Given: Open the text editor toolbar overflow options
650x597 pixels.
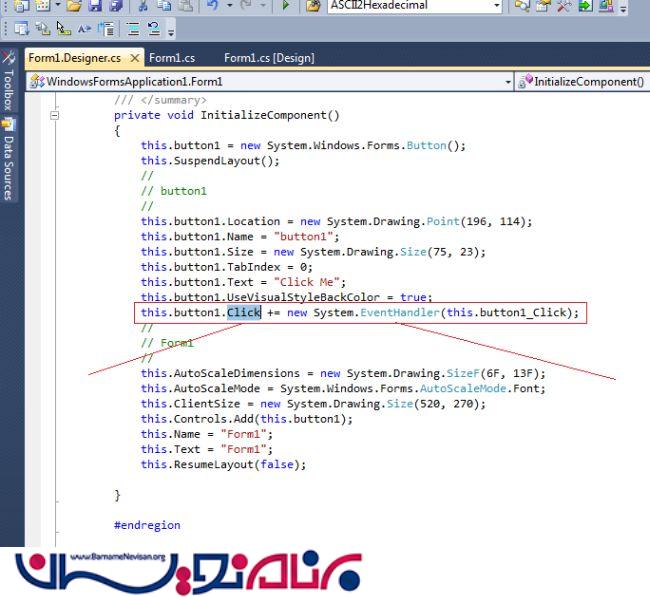Looking at the screenshot, I should [171, 32].
